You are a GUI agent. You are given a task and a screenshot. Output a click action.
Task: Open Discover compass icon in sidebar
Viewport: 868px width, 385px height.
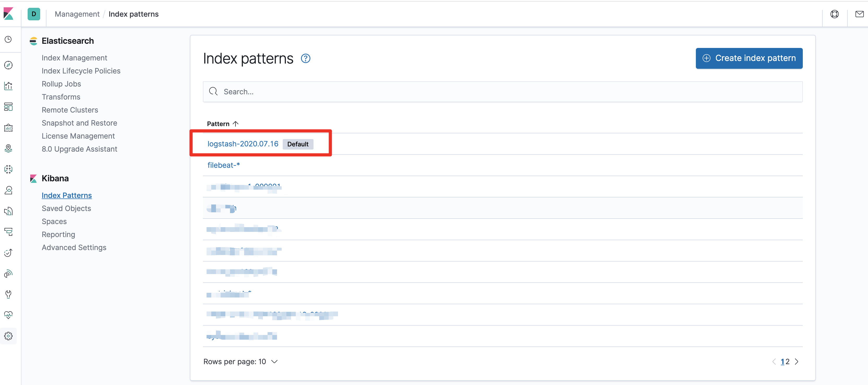point(8,65)
